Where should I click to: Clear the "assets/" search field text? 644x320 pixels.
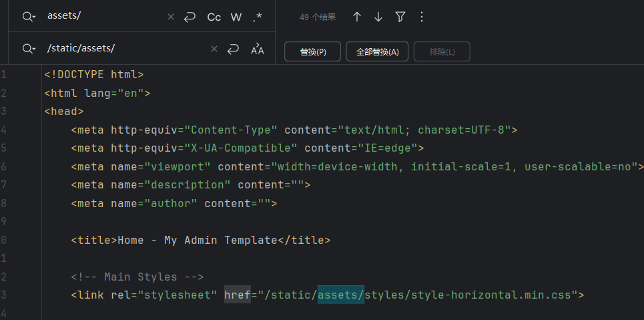171,17
